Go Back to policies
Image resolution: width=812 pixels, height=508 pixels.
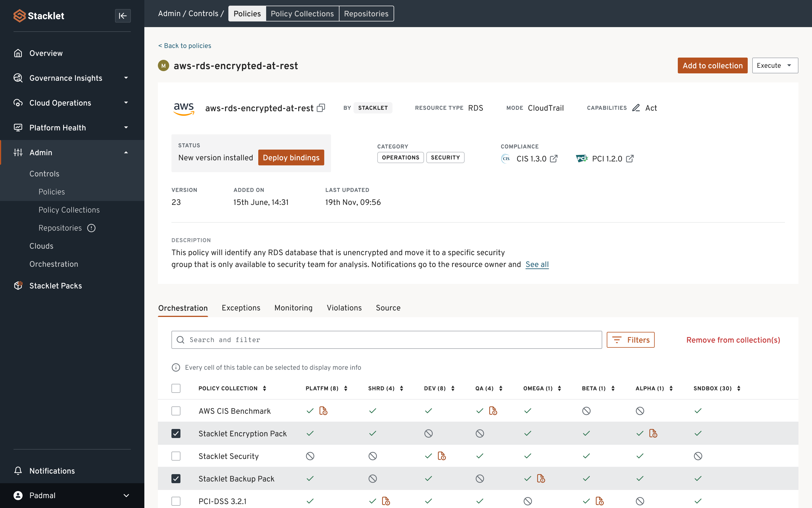pyautogui.click(x=185, y=46)
